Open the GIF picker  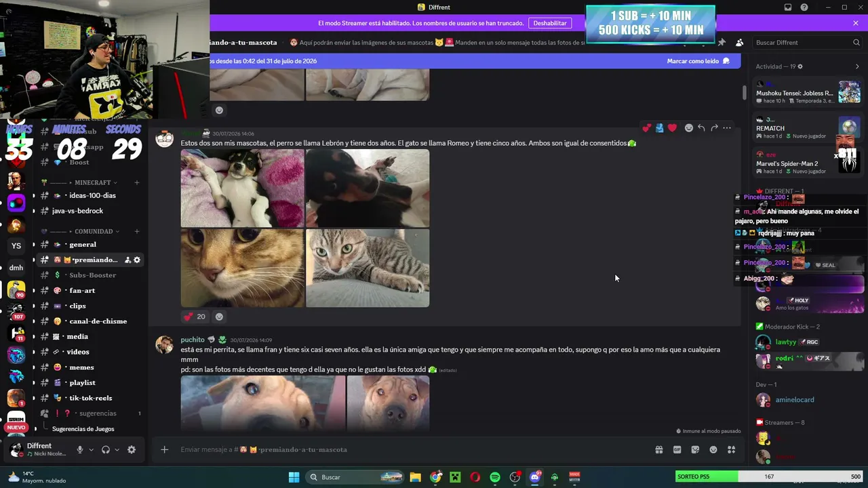point(677,449)
